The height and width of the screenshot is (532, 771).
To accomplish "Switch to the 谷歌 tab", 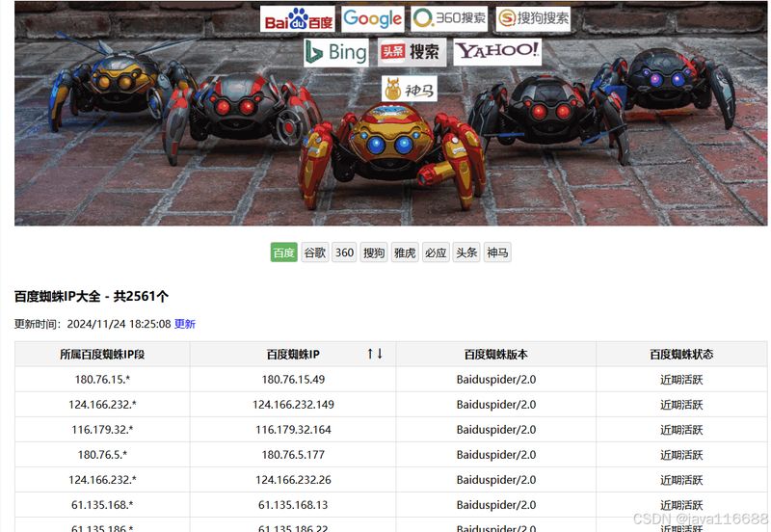I will click(x=315, y=253).
